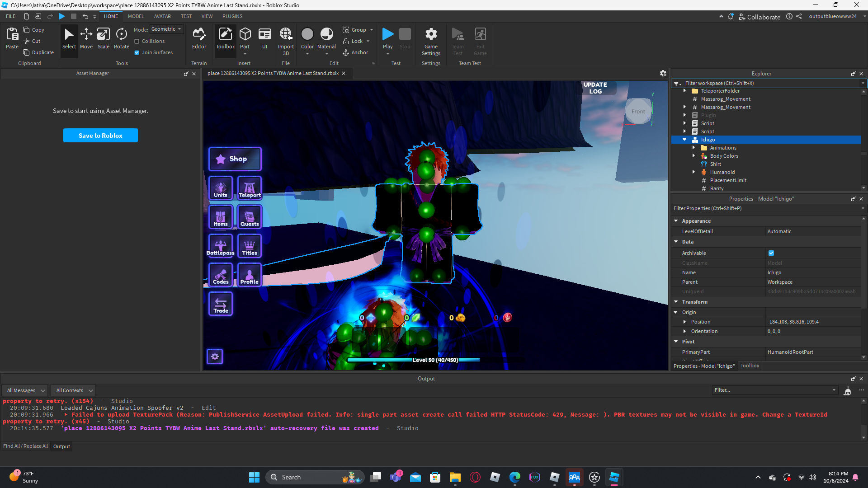Click the Anchor tool
Image resolution: width=868 pixels, height=488 pixels.
pos(355,52)
